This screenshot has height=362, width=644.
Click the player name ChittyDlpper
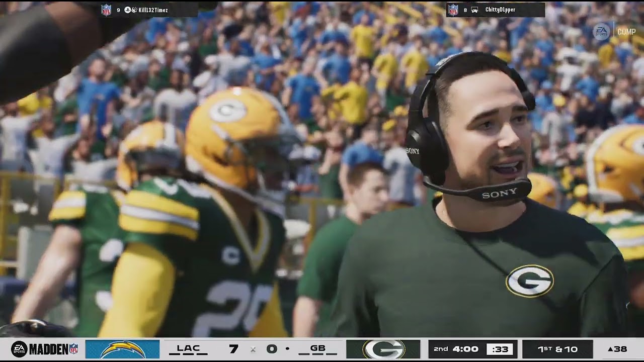click(500, 10)
